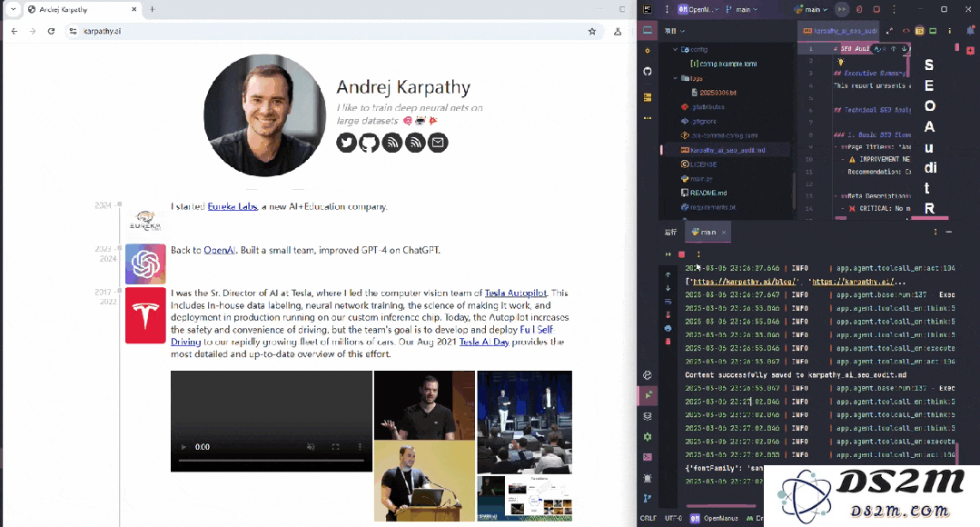Open a new browser tab

152,9
